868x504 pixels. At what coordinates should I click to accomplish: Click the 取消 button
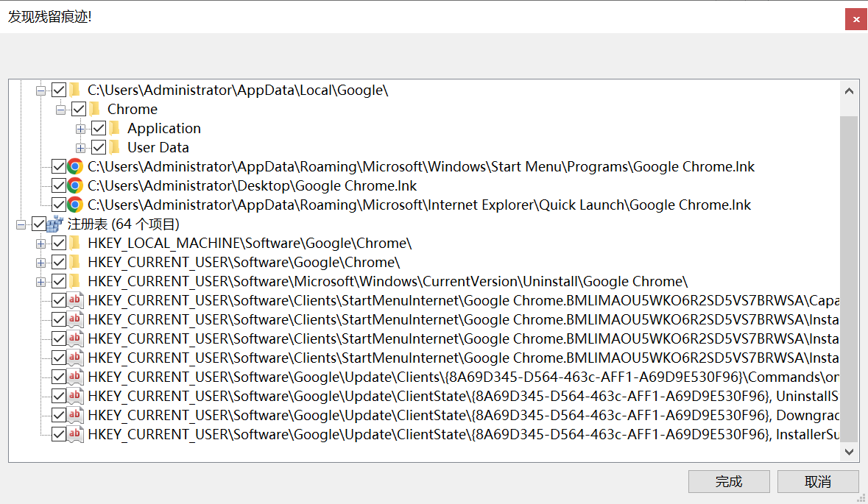818,482
